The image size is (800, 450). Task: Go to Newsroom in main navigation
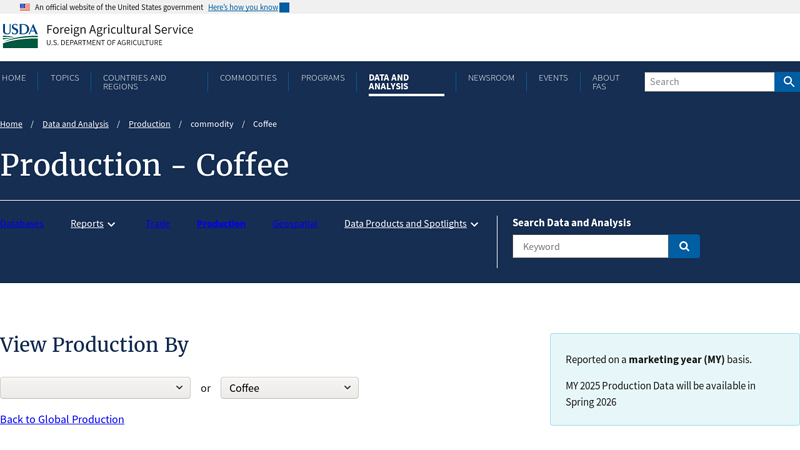pyautogui.click(x=491, y=78)
